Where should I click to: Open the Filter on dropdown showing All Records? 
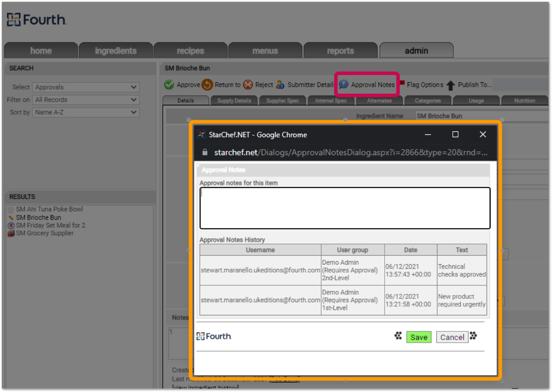pyautogui.click(x=86, y=100)
